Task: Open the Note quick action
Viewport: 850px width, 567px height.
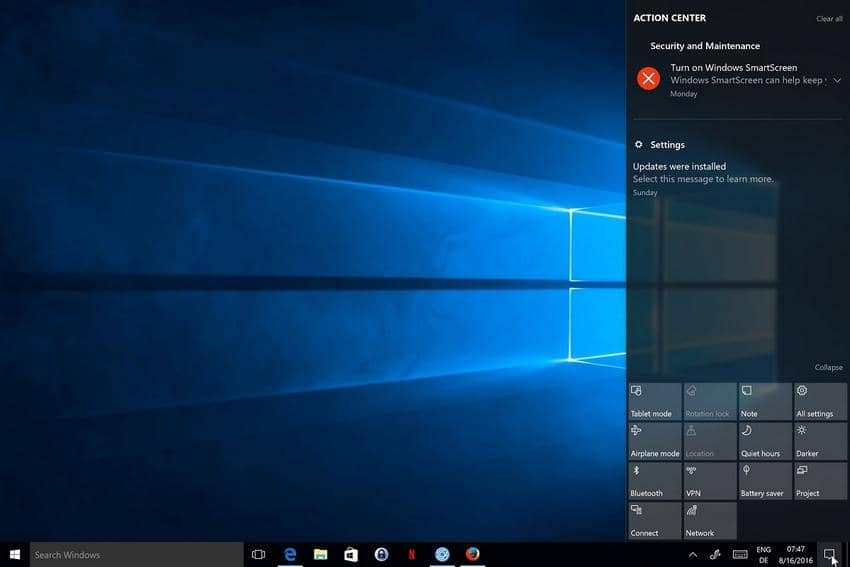Action: [x=765, y=400]
